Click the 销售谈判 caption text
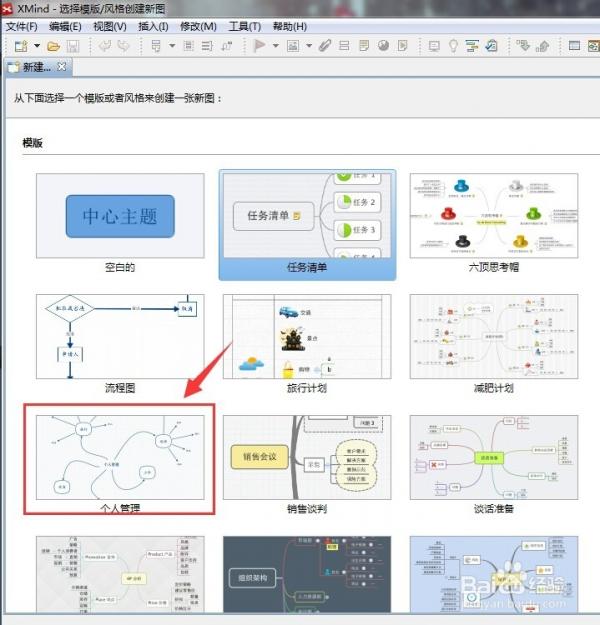The height and width of the screenshot is (625, 600). [307, 509]
